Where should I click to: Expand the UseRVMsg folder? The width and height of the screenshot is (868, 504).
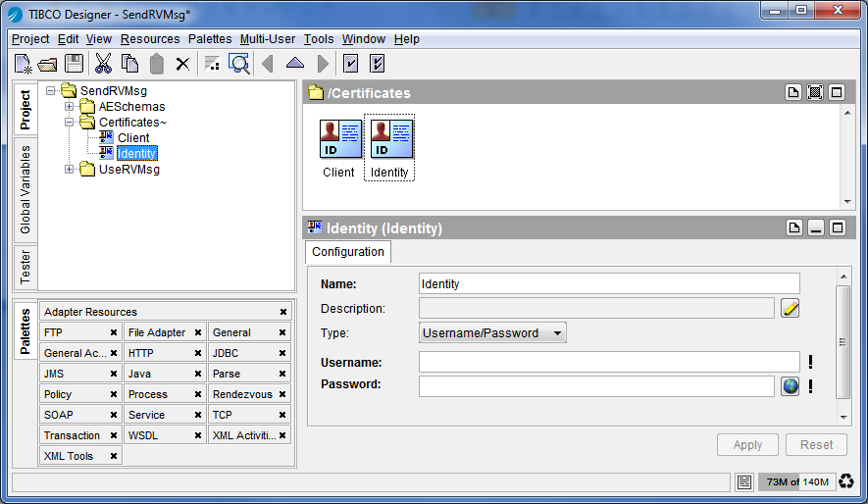[x=70, y=170]
